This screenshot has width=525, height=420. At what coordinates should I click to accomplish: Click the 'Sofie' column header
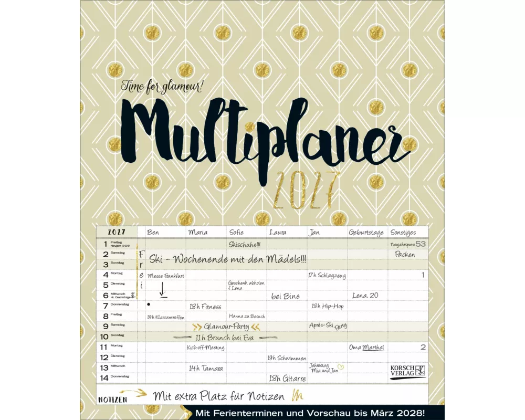click(236, 232)
